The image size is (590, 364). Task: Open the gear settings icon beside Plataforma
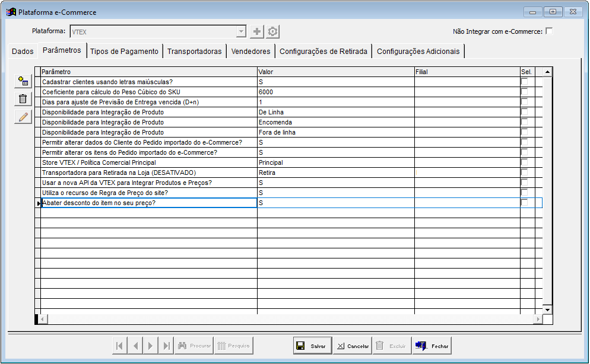[x=272, y=32]
